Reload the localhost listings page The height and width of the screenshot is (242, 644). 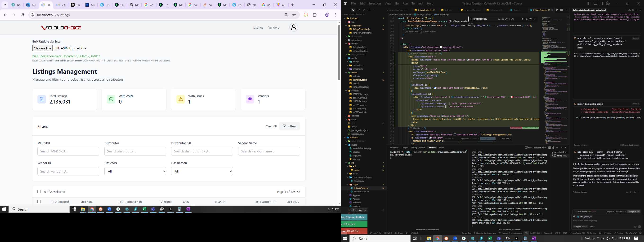coord(22,15)
